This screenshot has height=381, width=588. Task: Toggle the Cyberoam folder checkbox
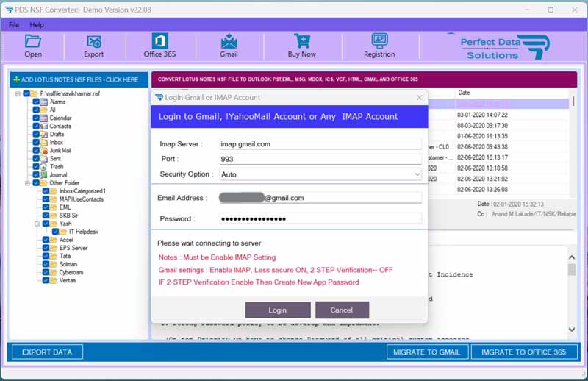pyautogui.click(x=46, y=272)
